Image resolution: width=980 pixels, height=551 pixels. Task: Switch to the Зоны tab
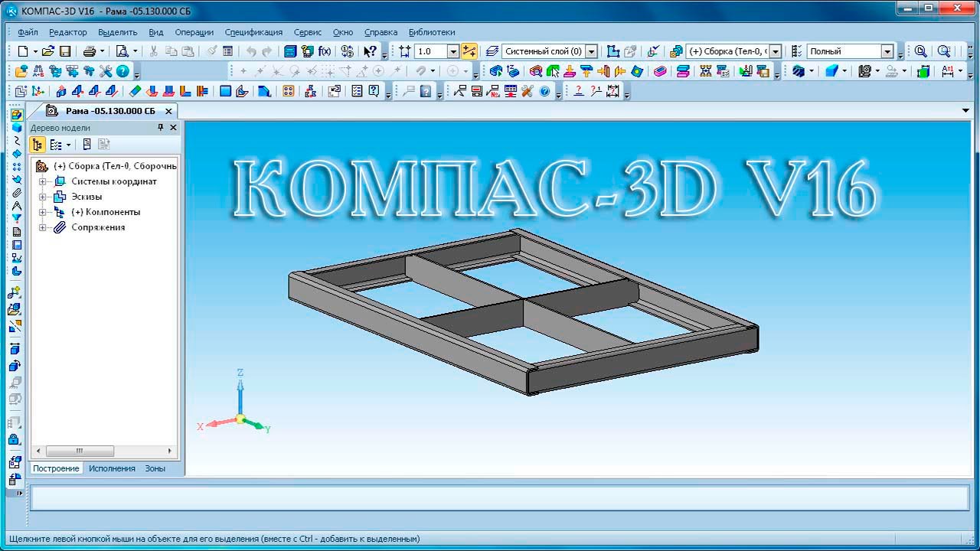pyautogui.click(x=155, y=468)
